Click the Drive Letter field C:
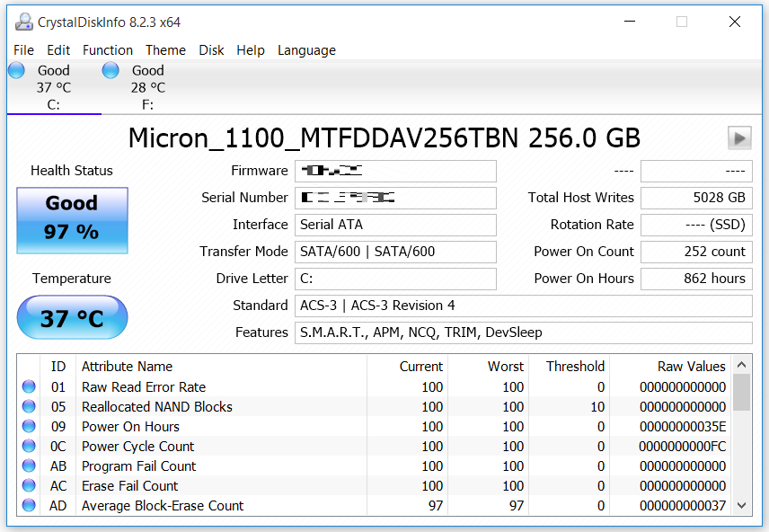Viewport: 769px width, 532px height. click(x=395, y=279)
